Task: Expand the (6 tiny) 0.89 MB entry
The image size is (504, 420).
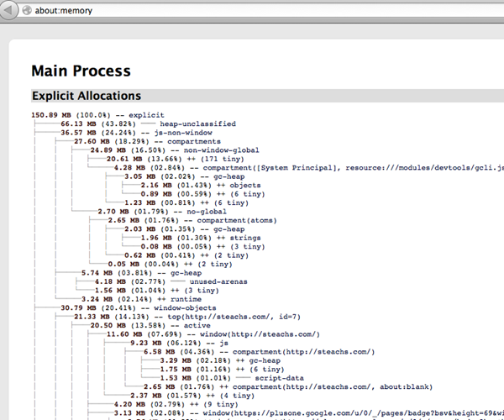Action: click(202, 194)
